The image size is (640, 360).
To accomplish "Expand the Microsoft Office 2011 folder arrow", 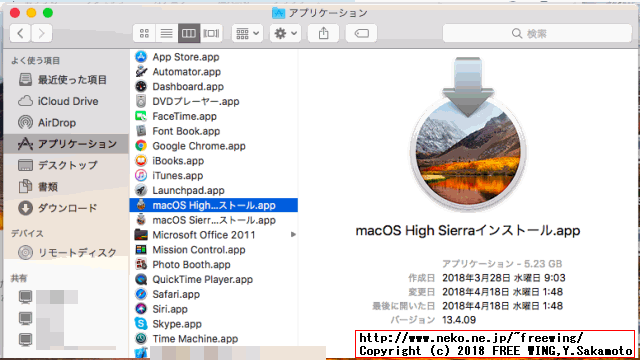I will 293,235.
